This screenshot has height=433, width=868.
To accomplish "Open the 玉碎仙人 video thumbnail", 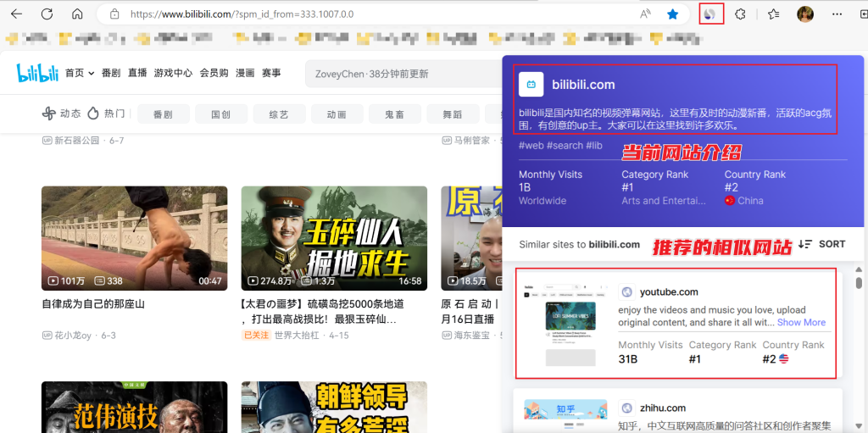I will [334, 238].
